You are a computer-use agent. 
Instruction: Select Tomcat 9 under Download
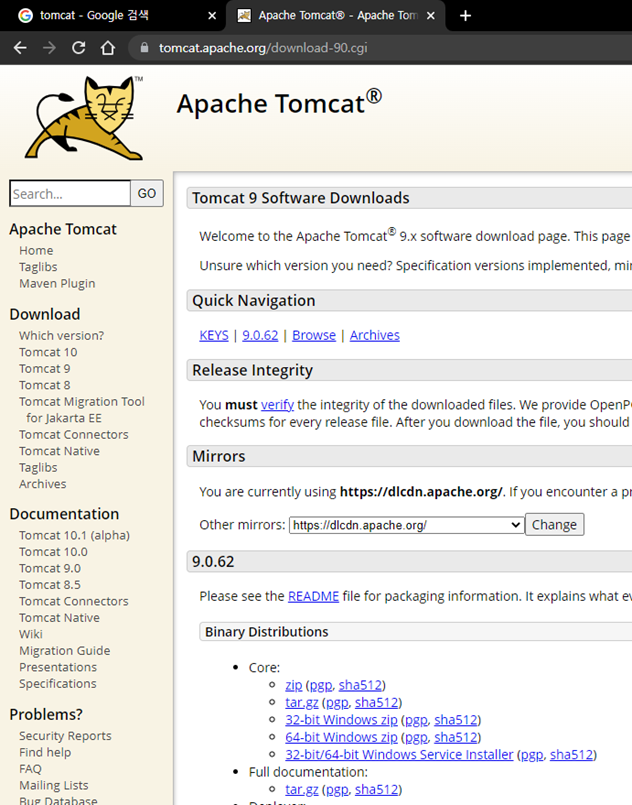tap(45, 369)
